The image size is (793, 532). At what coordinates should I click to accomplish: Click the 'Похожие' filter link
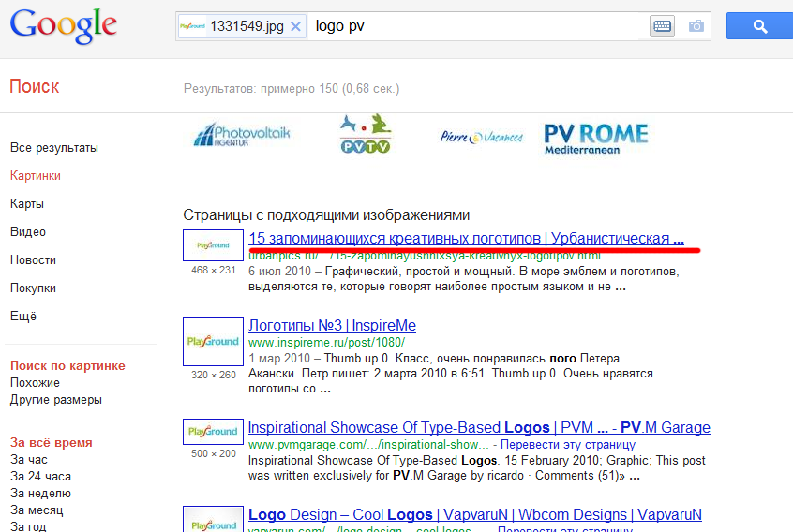point(35,383)
